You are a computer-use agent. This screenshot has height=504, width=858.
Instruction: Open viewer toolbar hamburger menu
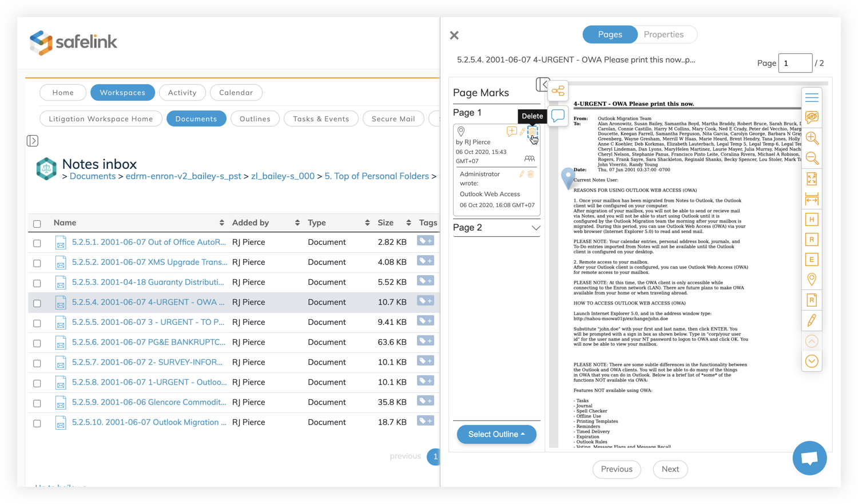(812, 97)
